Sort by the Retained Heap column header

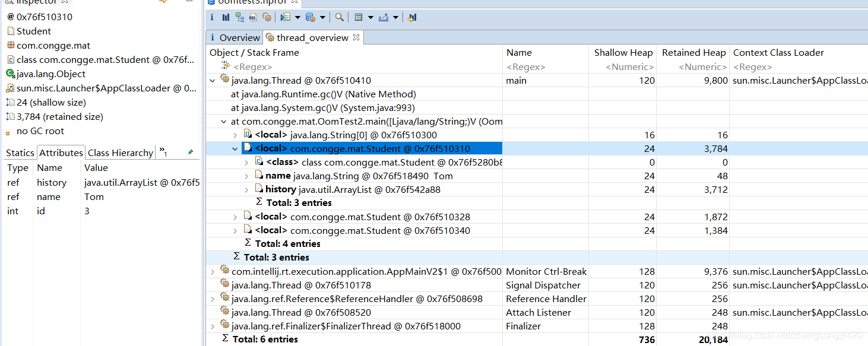tap(693, 53)
